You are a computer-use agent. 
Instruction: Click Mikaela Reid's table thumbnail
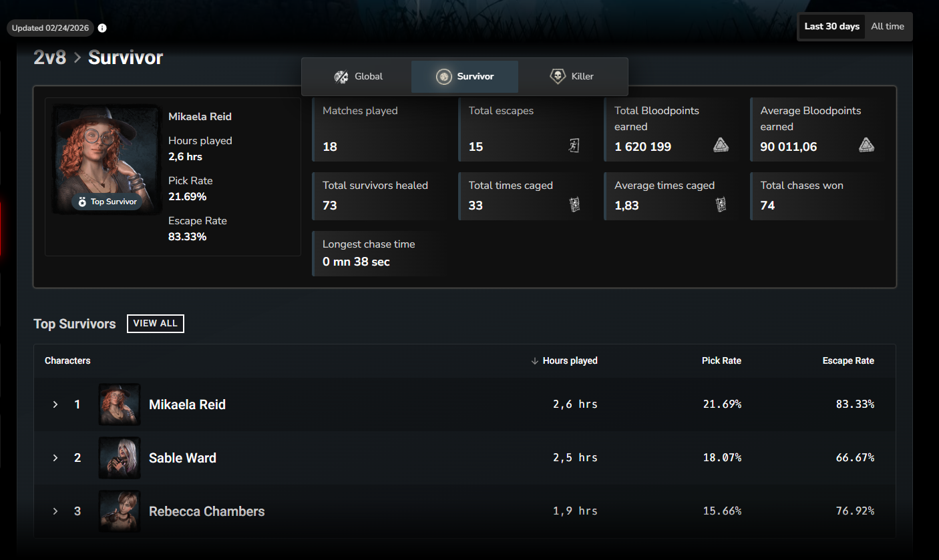click(120, 404)
